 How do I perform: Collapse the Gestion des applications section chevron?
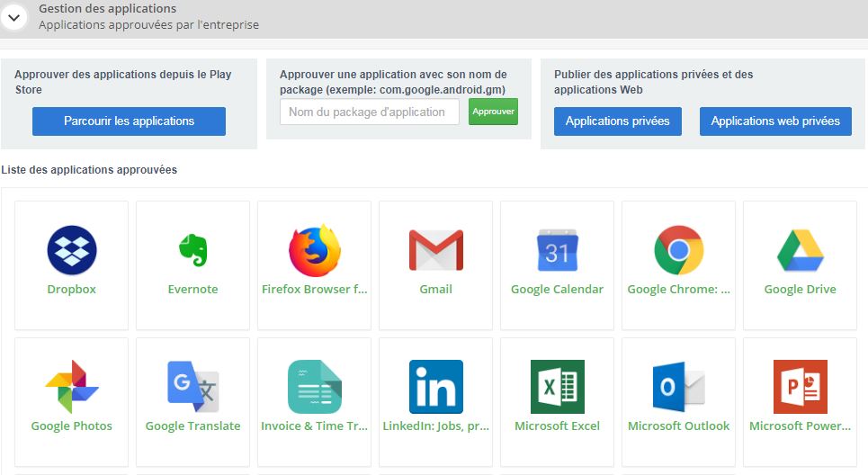13,18
